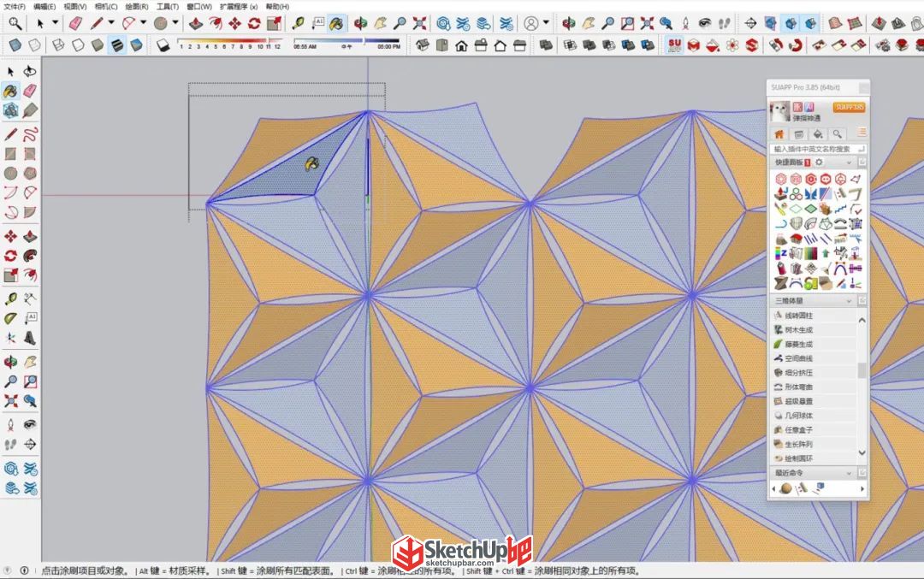Open the 视图(V) menu

(74, 7)
